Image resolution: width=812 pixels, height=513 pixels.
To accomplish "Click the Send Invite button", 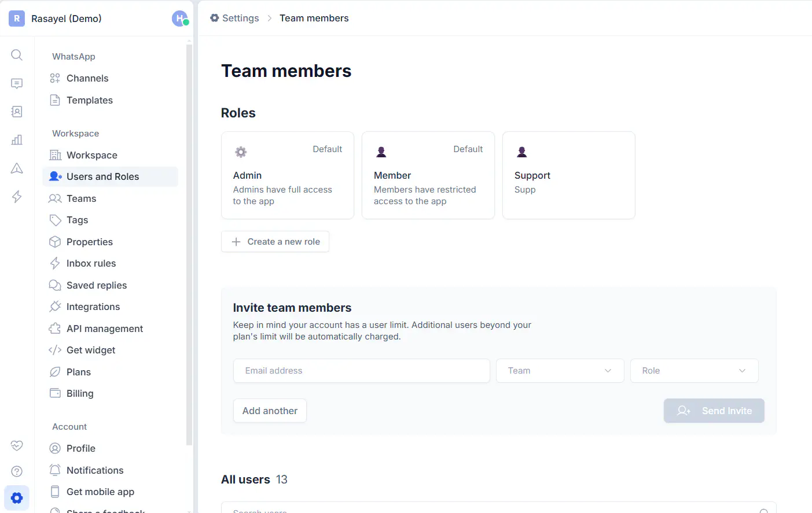I will click(714, 411).
